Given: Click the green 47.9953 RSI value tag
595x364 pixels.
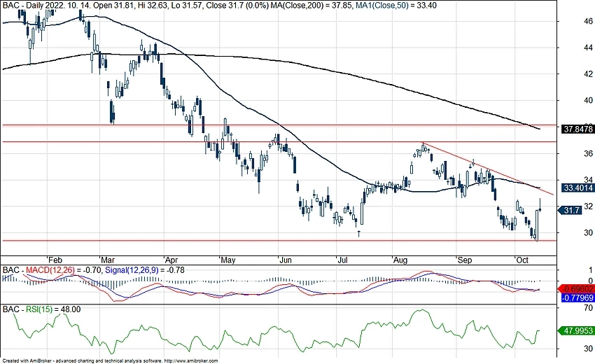Looking at the screenshot, I should tap(576, 331).
